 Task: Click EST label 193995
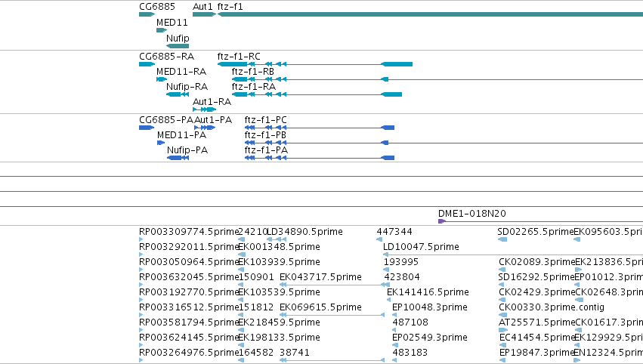(400, 262)
